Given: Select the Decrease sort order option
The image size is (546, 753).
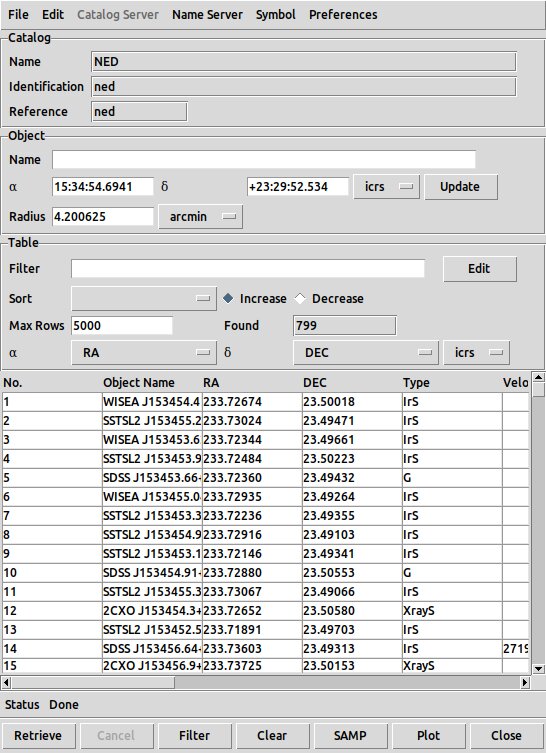Looking at the screenshot, I should pos(329,298).
